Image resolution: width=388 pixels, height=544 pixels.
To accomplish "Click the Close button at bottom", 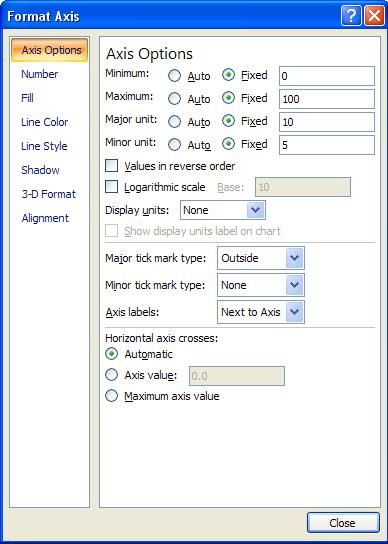I will coord(343,522).
